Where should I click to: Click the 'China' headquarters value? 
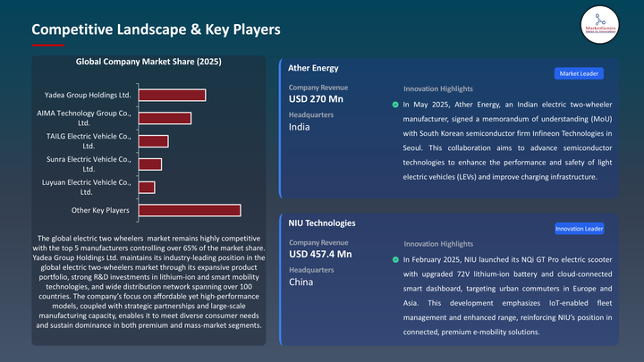(x=301, y=282)
